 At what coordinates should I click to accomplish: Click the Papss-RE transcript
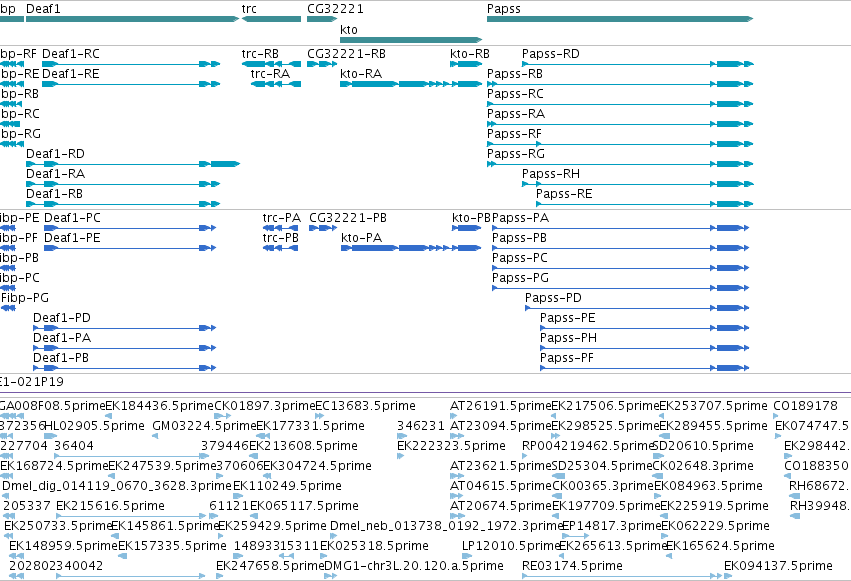click(x=645, y=204)
